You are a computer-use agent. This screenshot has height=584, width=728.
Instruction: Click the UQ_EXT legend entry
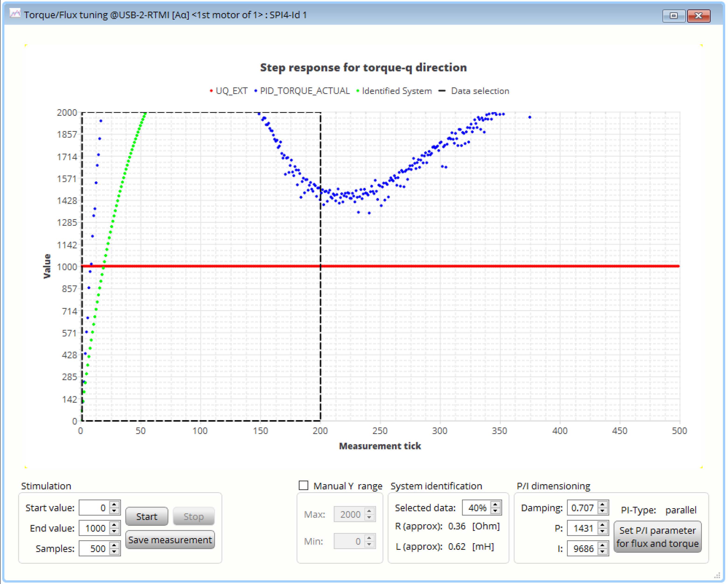point(229,91)
